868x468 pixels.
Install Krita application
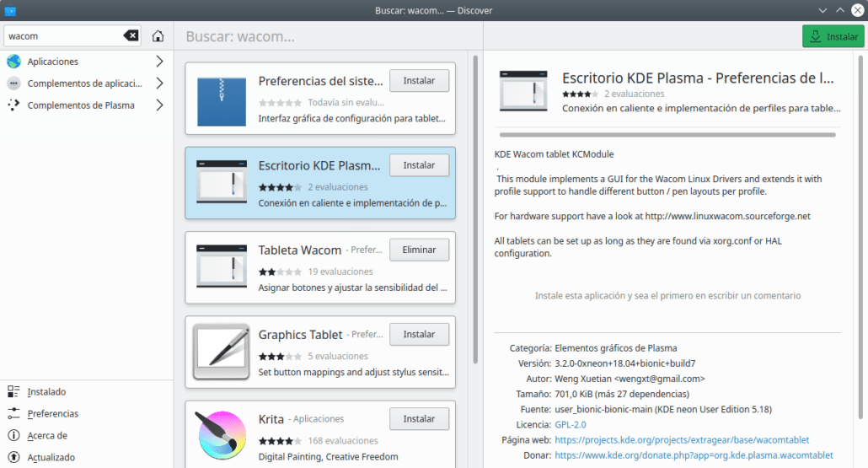click(419, 419)
